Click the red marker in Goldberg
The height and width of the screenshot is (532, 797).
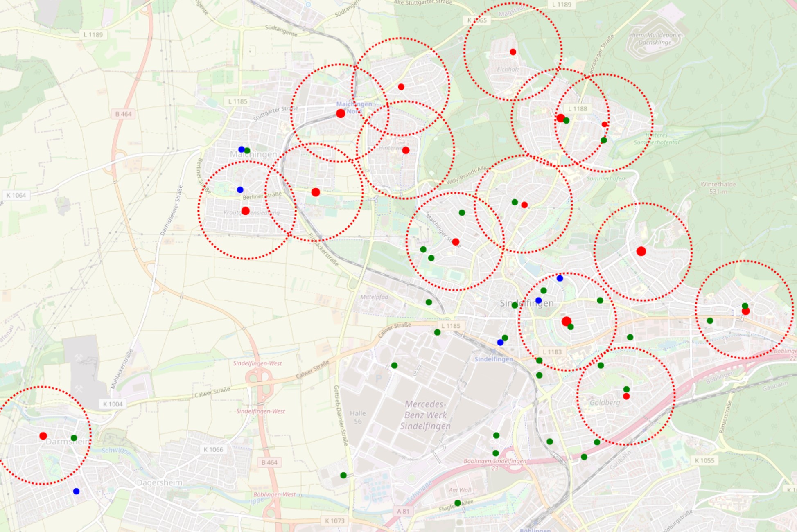pos(626,397)
